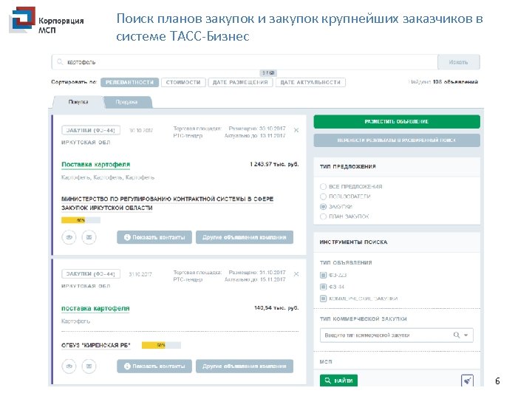This screenshot has width=532, height=399.
Task: Click the magnifier icon in the search field
Action: (60, 62)
